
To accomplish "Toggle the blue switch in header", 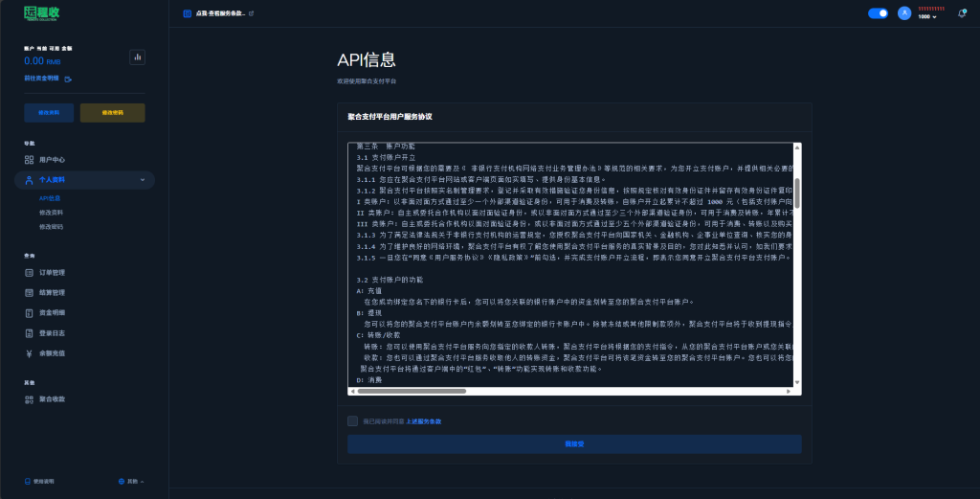I will [x=879, y=13].
